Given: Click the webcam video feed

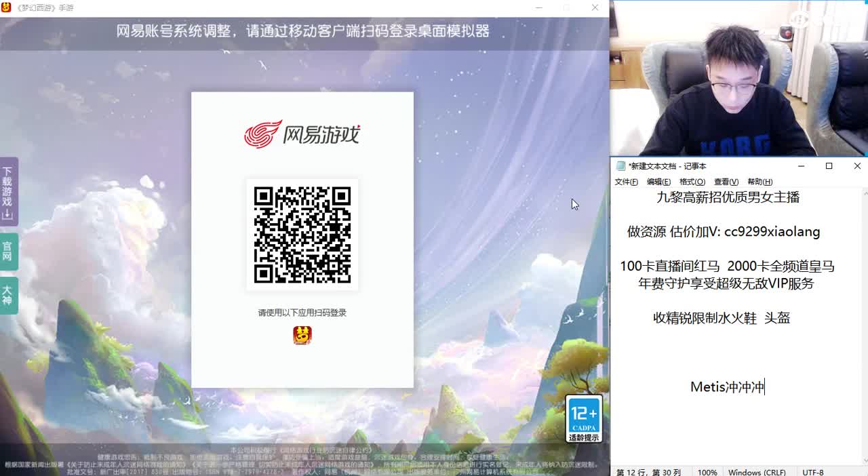Looking at the screenshot, I should coord(739,78).
